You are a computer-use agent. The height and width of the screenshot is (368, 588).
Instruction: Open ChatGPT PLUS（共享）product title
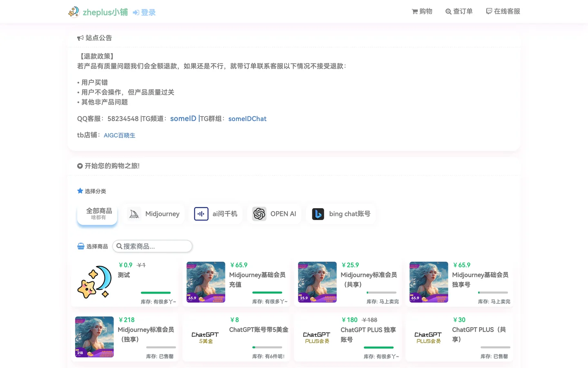pos(479,334)
